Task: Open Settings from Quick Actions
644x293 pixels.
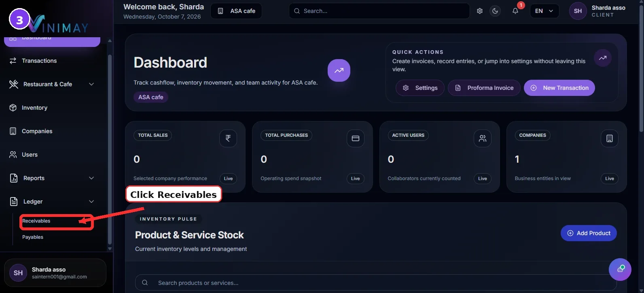Action: [420, 88]
